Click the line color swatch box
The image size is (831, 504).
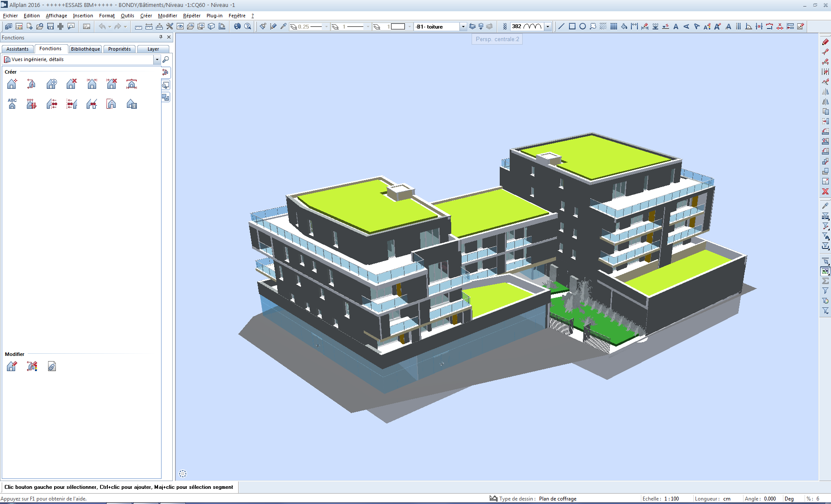[398, 26]
